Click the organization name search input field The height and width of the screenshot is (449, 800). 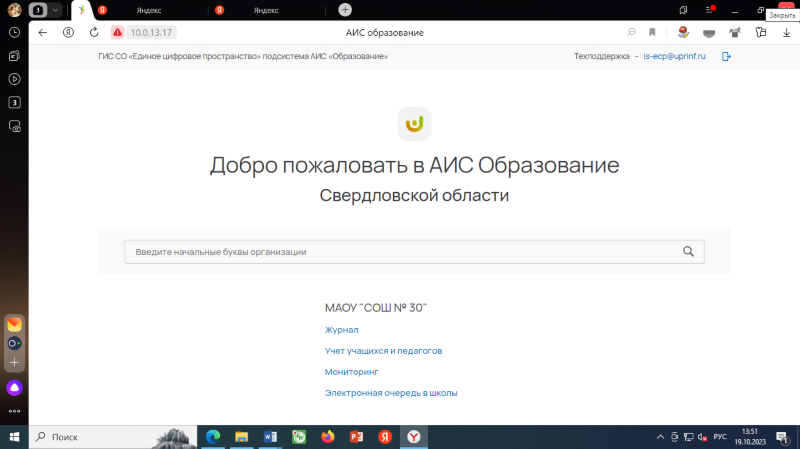[400, 252]
